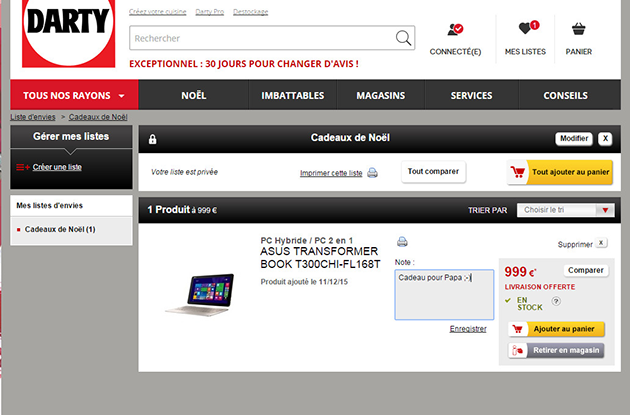
Task: Click in the Rechercher search field
Action: 260,38
